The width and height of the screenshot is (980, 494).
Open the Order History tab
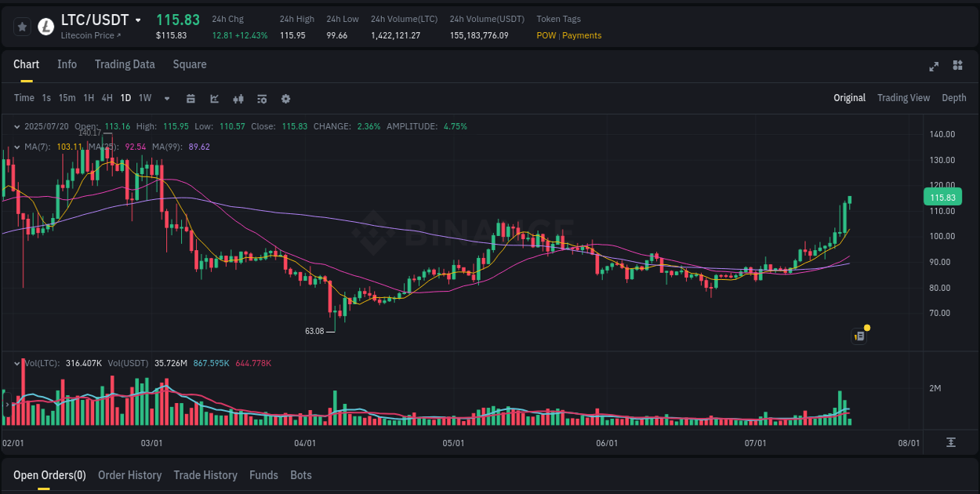click(x=129, y=475)
